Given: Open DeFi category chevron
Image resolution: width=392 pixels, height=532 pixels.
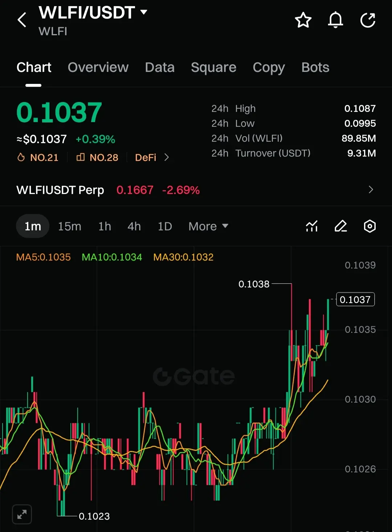Looking at the screenshot, I should click(167, 157).
